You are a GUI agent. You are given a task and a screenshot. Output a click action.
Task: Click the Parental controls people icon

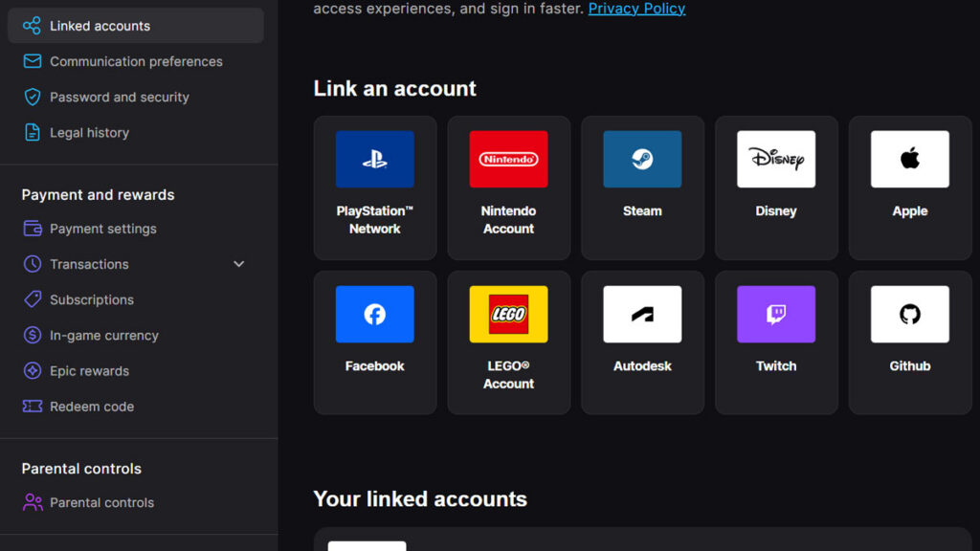[x=33, y=502]
